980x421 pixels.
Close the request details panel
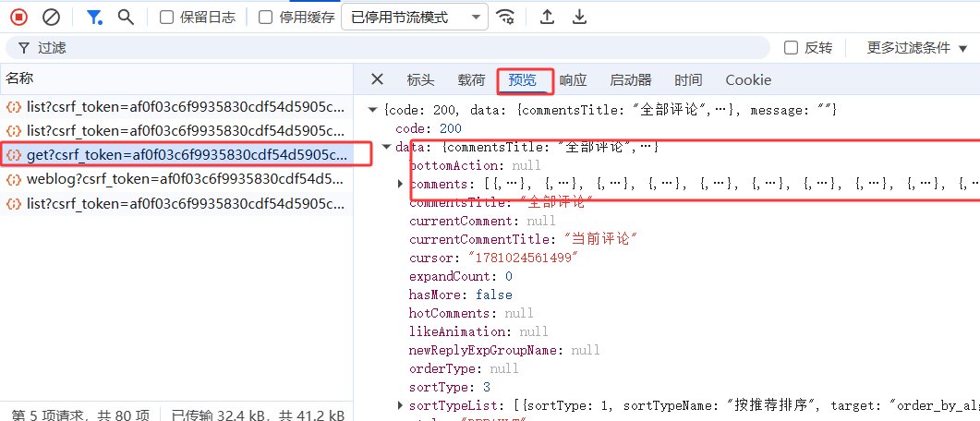pos(377,79)
